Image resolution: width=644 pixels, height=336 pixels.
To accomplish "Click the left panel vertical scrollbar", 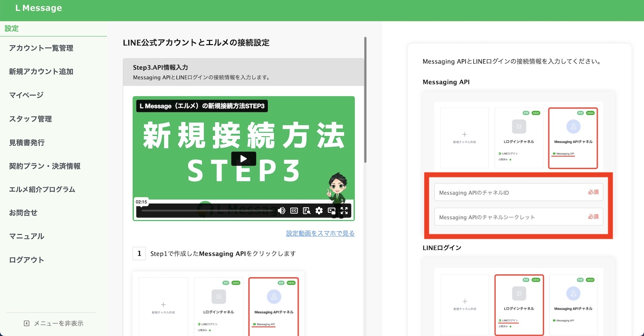I will [365, 100].
